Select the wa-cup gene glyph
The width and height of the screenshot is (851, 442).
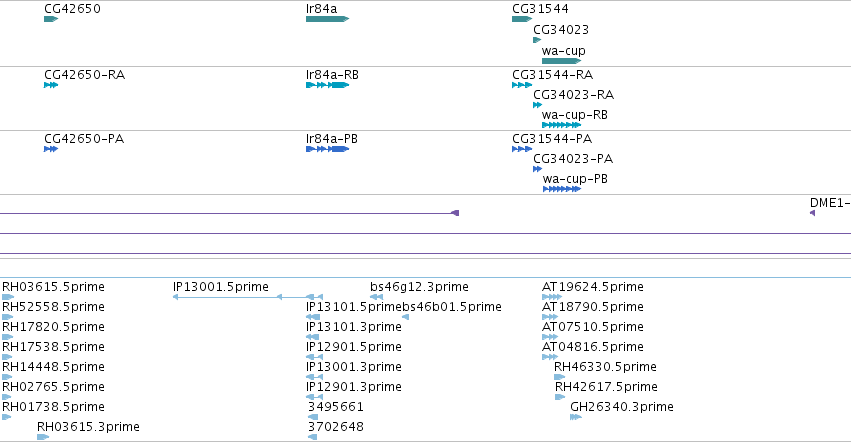tap(561, 61)
